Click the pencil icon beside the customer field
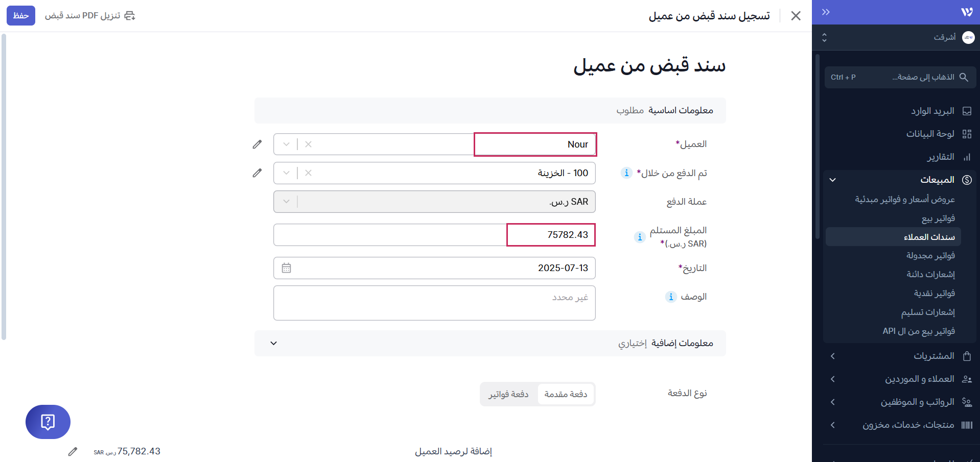The width and height of the screenshot is (980, 462). pos(257,144)
